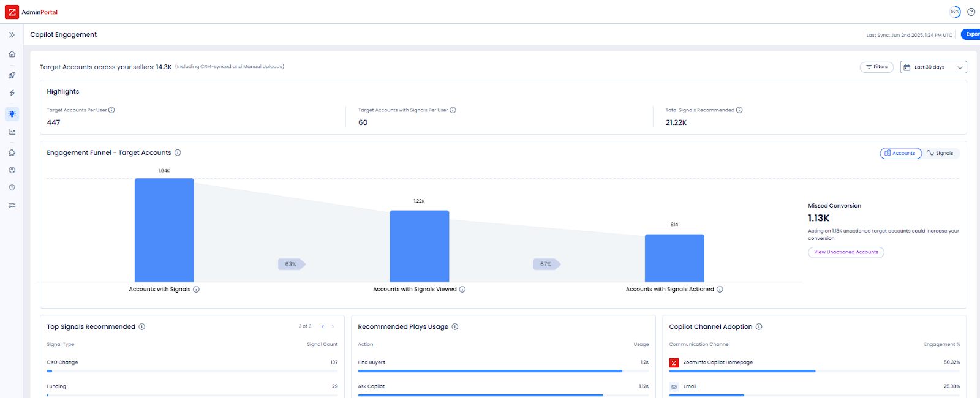Screen dimensions: 980x398
Task: Click the puzzle piece integrations icon
Action: [x=12, y=152]
